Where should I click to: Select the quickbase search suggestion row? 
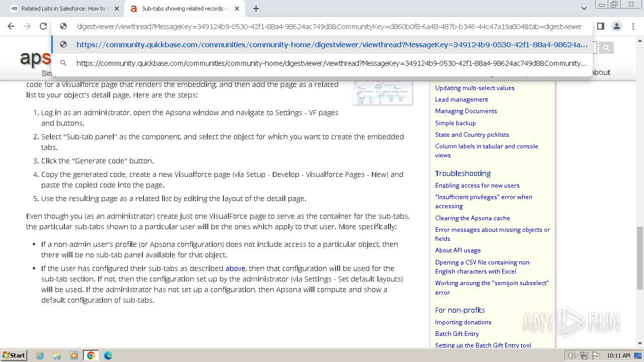(x=322, y=63)
